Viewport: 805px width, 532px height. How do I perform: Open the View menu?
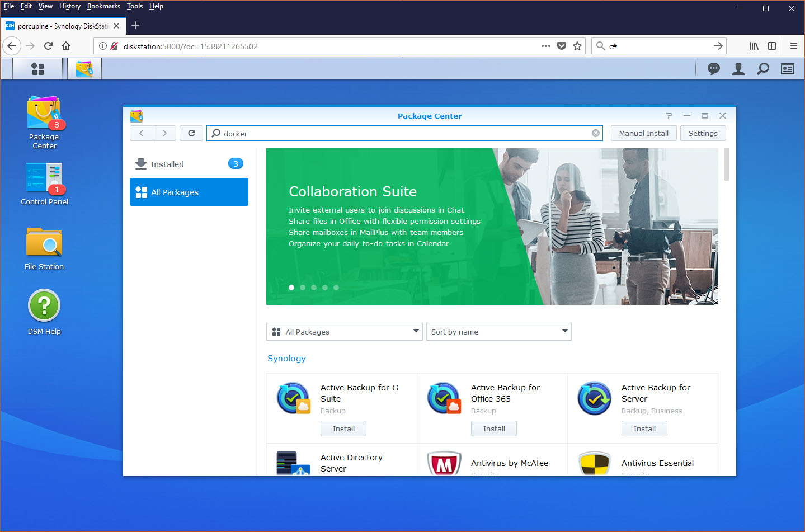click(45, 6)
